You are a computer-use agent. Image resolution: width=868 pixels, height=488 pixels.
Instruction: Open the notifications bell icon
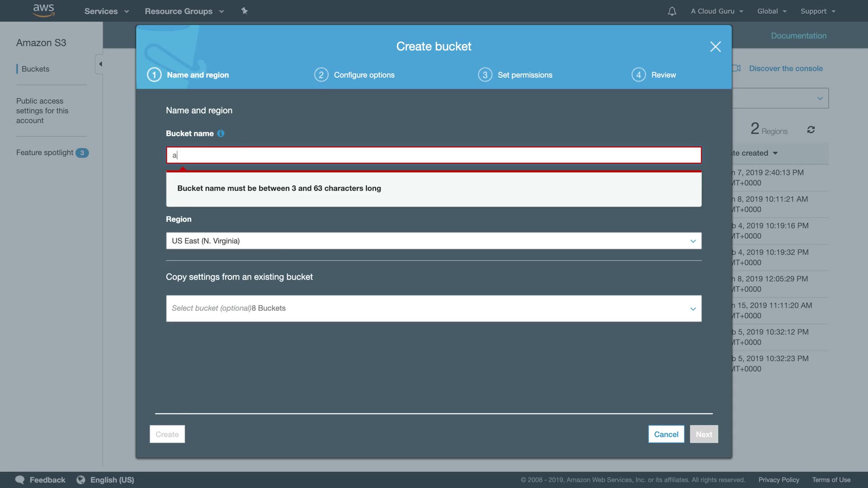pos(672,11)
